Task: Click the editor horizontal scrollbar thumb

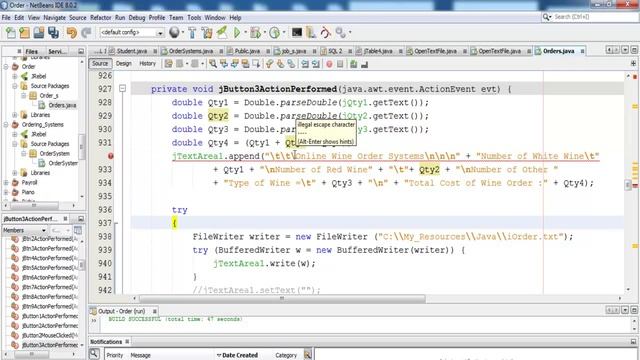Action: click(282, 298)
